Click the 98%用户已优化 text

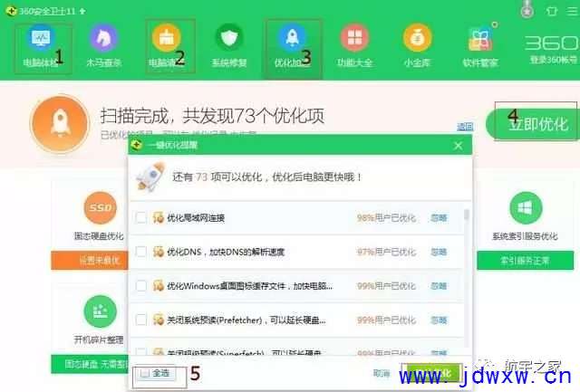coord(386,218)
